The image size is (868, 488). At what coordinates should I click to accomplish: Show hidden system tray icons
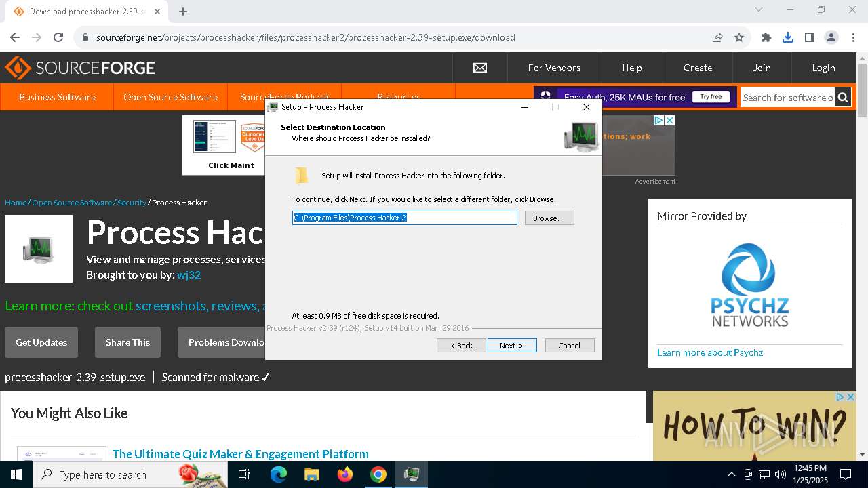pyautogui.click(x=731, y=474)
